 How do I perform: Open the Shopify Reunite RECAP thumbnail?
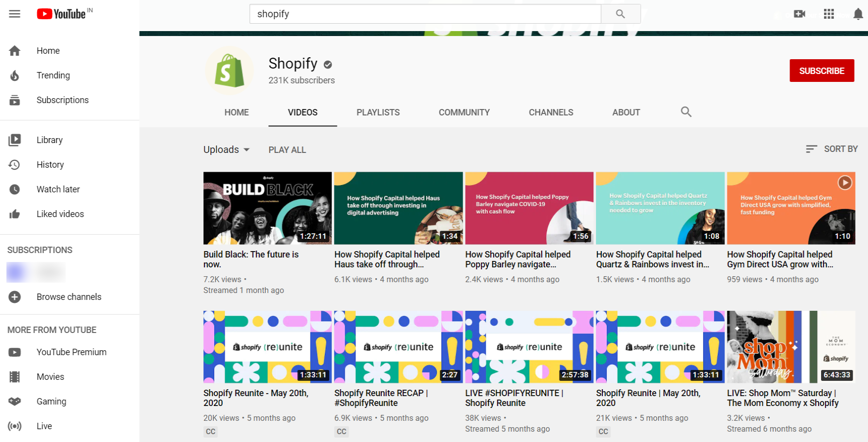(x=398, y=347)
